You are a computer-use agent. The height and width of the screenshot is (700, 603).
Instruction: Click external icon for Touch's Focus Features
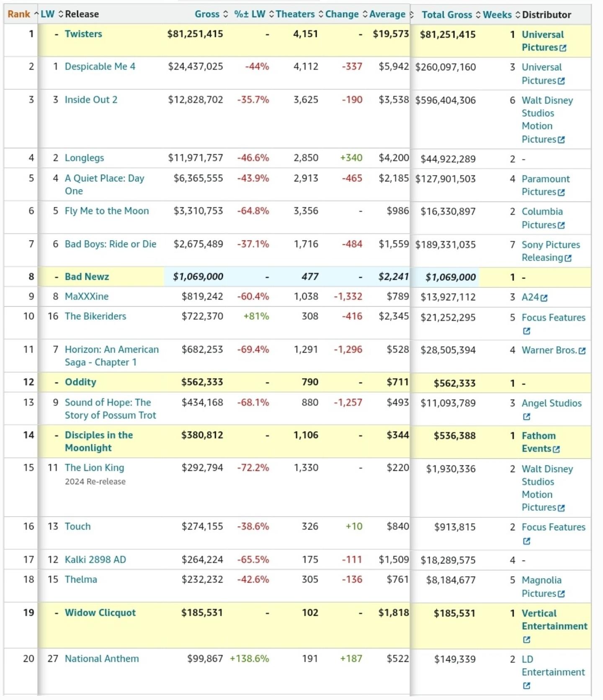(526, 541)
